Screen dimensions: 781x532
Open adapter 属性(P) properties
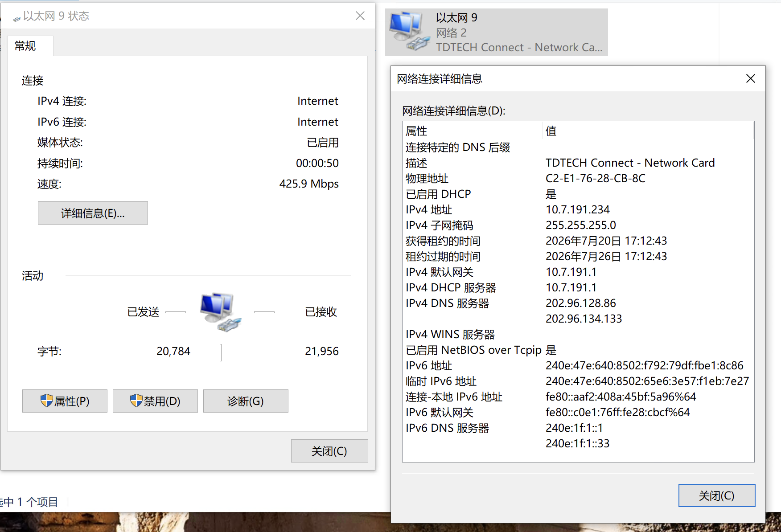(x=65, y=401)
